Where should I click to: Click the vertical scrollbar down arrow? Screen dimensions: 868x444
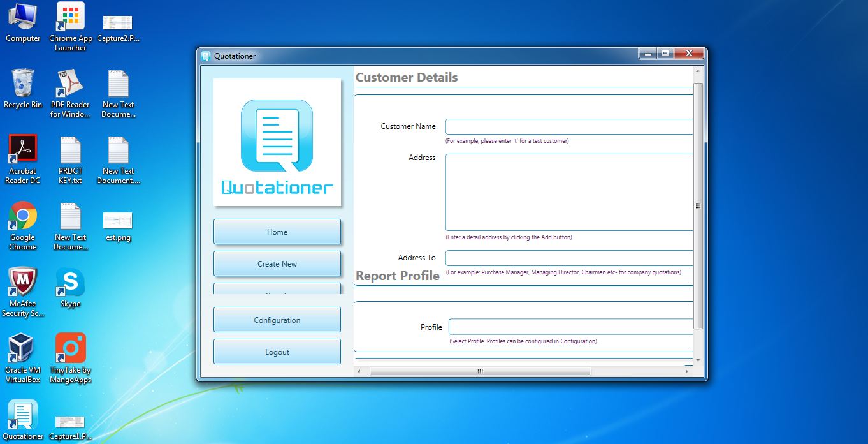pos(698,360)
